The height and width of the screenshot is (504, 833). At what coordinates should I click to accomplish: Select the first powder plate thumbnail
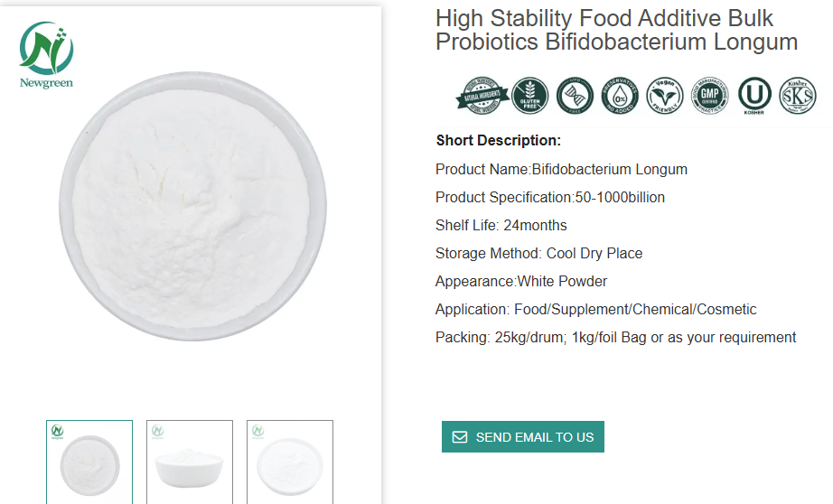pos(89,462)
